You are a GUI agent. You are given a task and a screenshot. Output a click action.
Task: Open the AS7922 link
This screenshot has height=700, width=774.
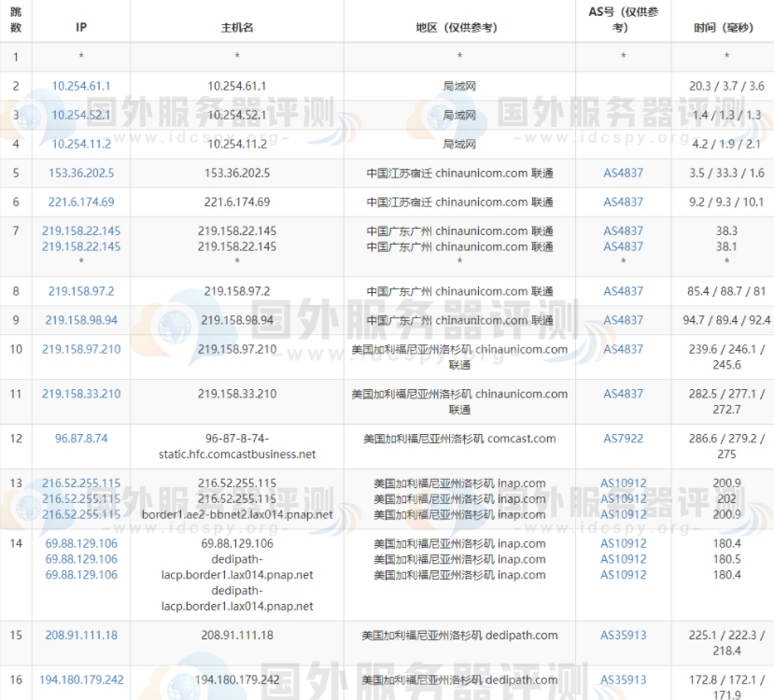click(623, 439)
